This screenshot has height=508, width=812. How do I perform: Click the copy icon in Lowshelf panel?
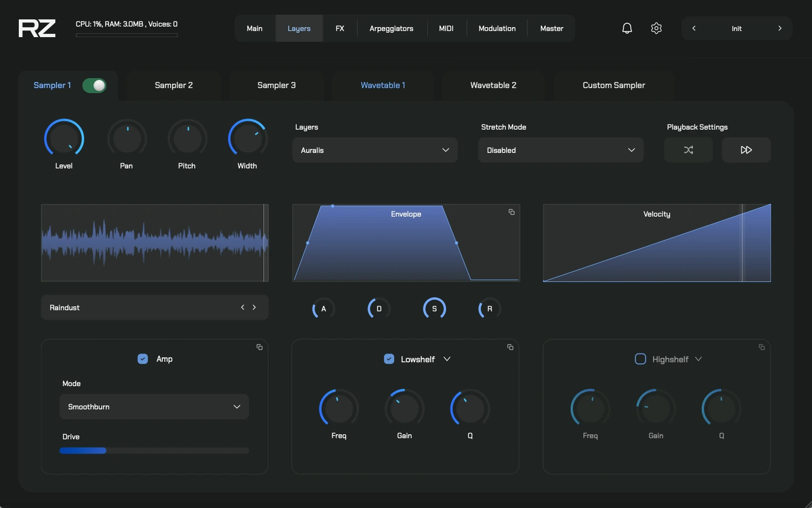[x=510, y=347]
